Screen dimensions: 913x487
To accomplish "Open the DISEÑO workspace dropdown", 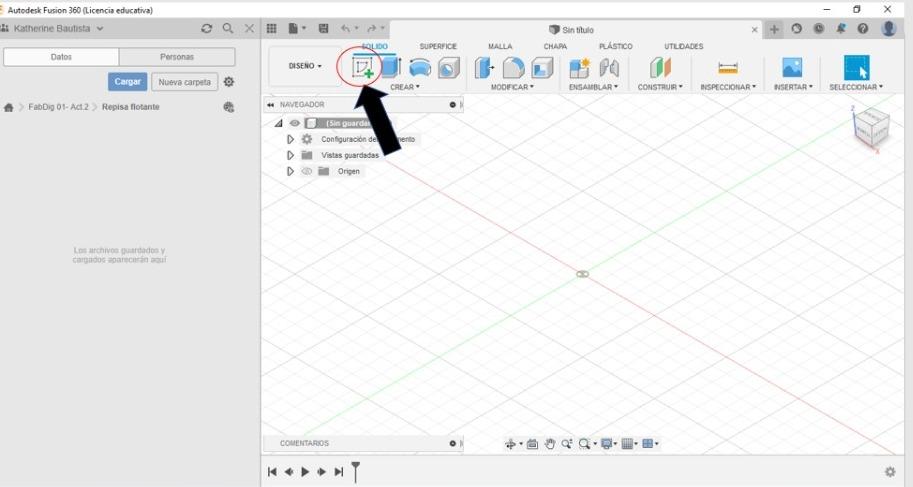I will tap(305, 66).
